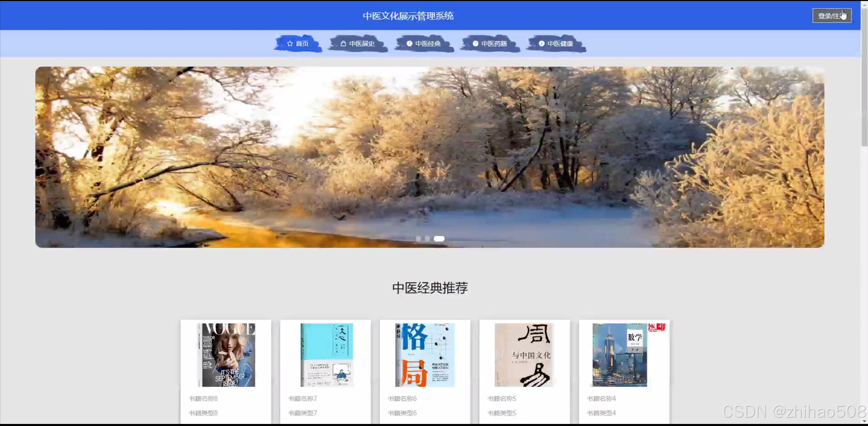This screenshot has width=868, height=426.
Task: Click the bag icon beside 中医展史
Action: 343,43
